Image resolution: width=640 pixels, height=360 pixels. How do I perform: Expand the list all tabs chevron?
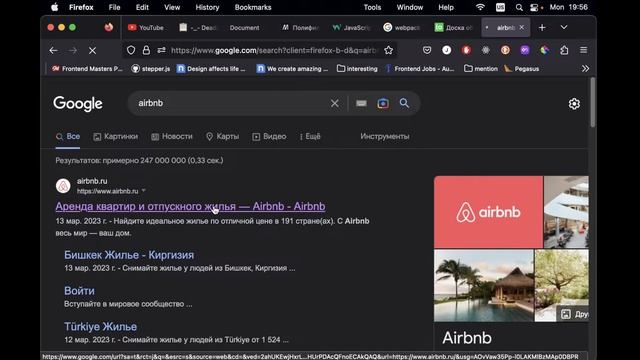(564, 27)
